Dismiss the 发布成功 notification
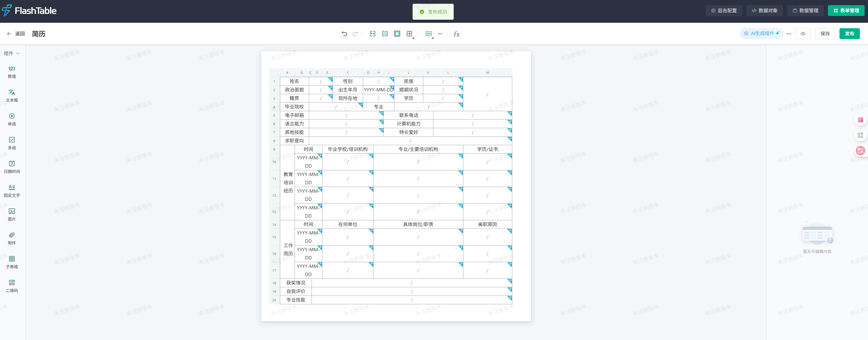This screenshot has width=868, height=340. pos(433,12)
